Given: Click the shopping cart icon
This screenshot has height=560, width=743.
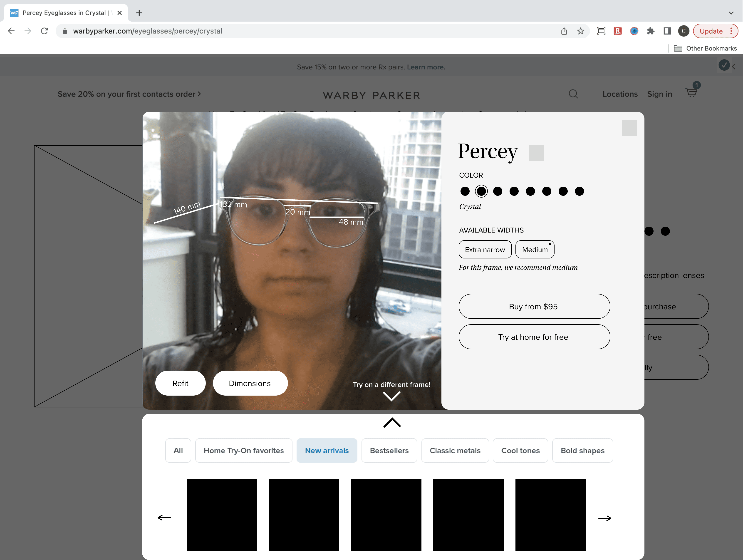Looking at the screenshot, I should [691, 92].
